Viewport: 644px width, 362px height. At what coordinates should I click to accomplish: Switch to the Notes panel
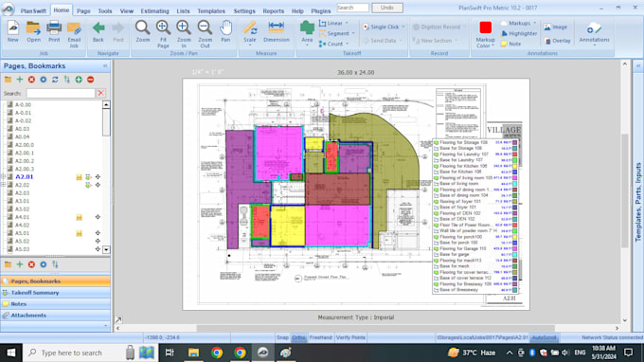pos(56,304)
